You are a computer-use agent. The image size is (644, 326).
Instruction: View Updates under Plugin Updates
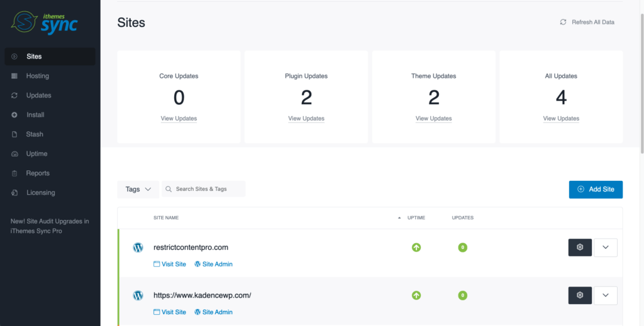(306, 119)
